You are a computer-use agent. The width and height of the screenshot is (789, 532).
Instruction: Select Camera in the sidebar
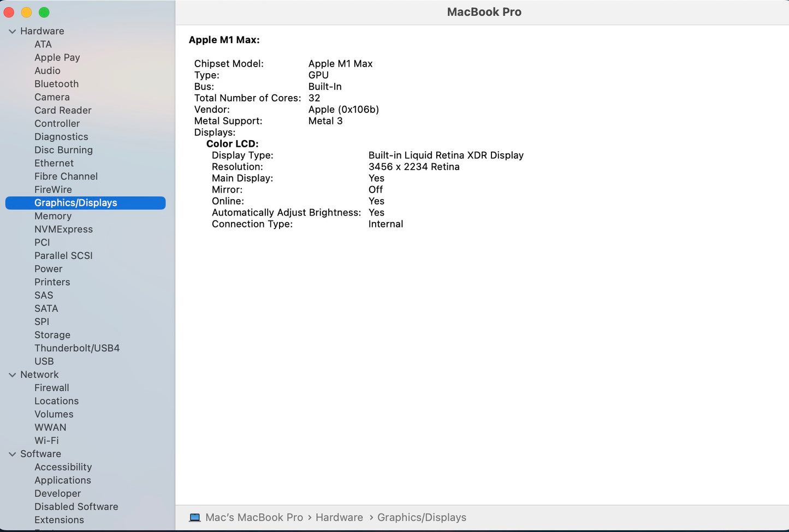(x=52, y=97)
